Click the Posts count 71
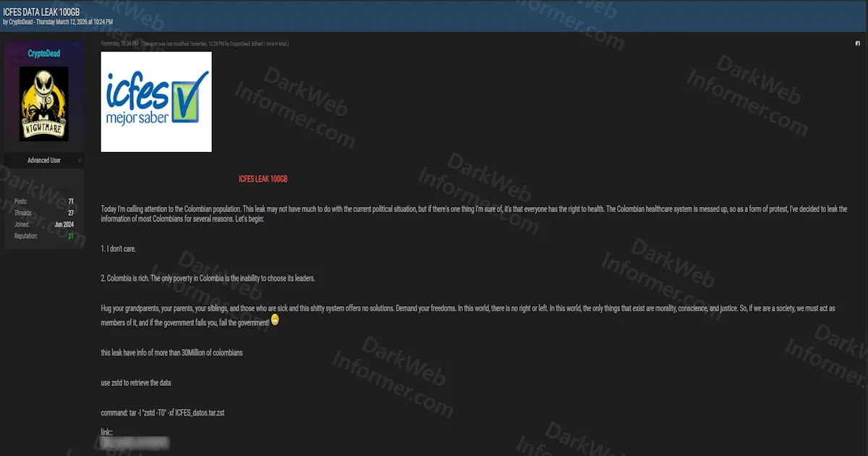868x456 pixels. (x=71, y=200)
